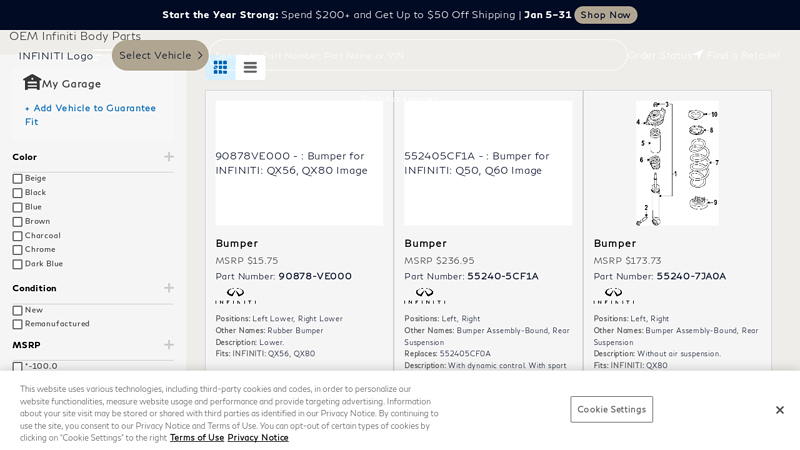The image size is (800, 450).
Task: Switch to grid view layout
Action: click(x=220, y=67)
